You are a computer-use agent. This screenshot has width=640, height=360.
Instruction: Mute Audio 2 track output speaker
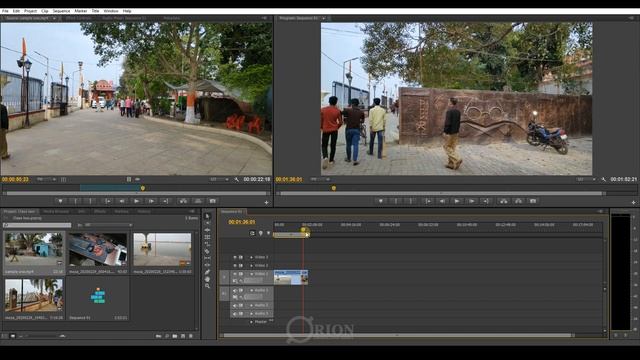[235, 306]
